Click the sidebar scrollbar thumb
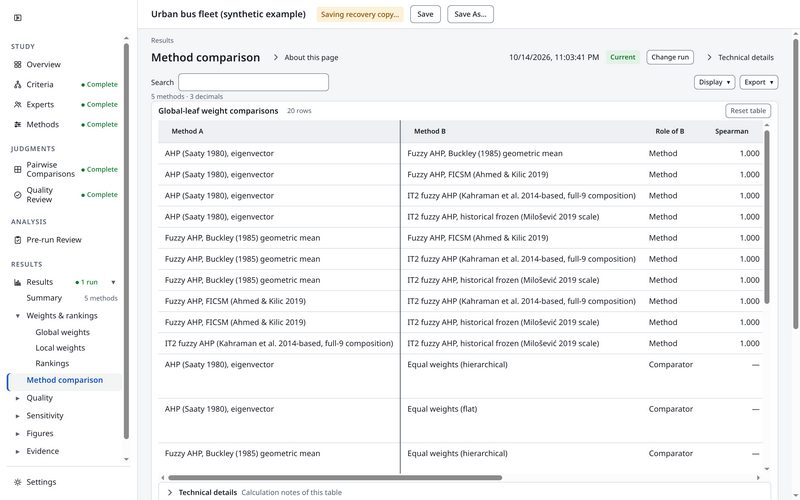The height and width of the screenshot is (500, 800). (126, 241)
